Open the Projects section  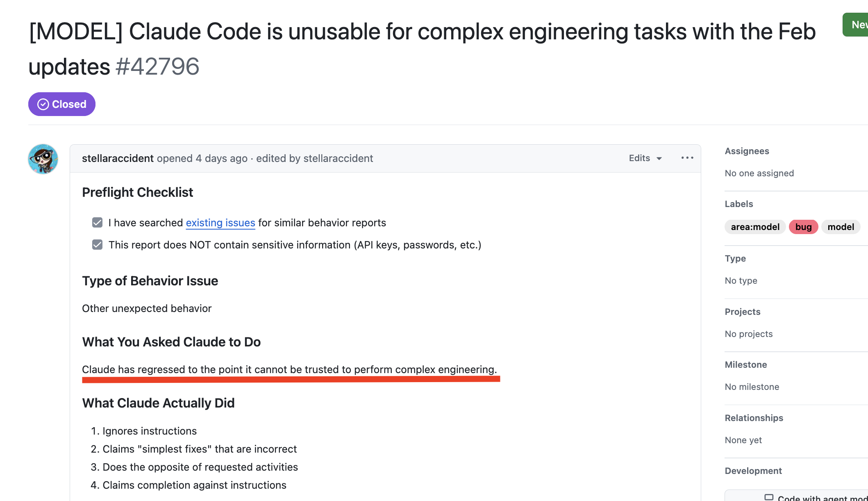click(x=742, y=312)
